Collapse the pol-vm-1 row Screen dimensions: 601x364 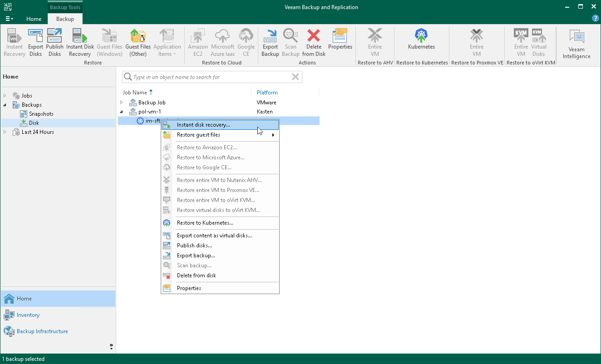122,112
